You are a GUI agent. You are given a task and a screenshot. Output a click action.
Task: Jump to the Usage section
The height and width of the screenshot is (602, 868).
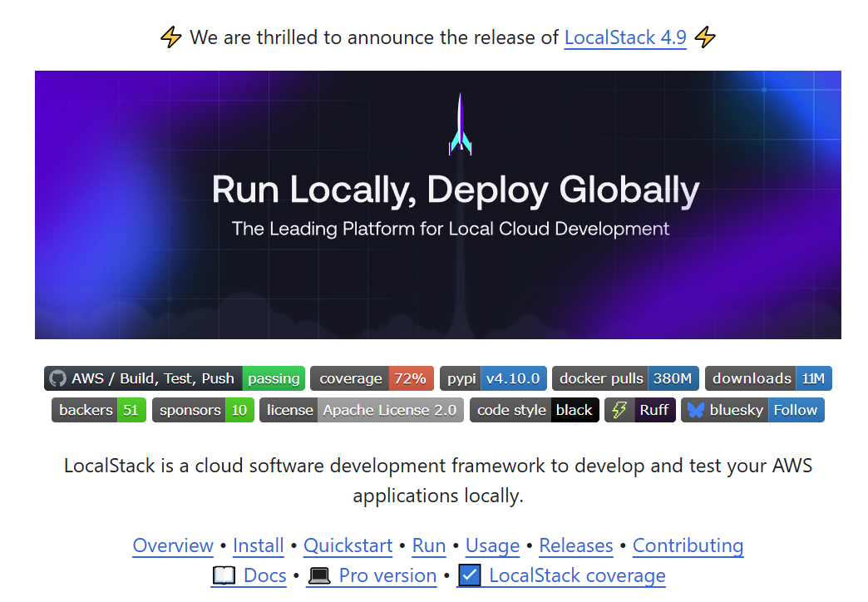click(492, 545)
